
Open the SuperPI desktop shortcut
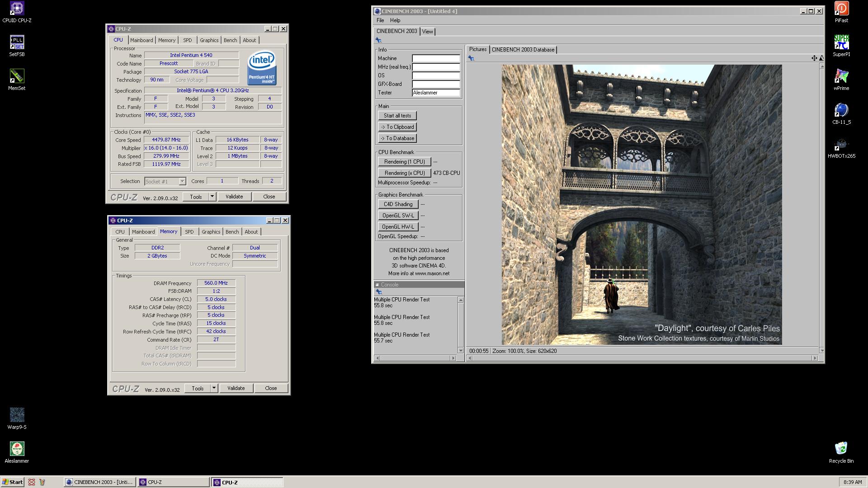coord(841,46)
